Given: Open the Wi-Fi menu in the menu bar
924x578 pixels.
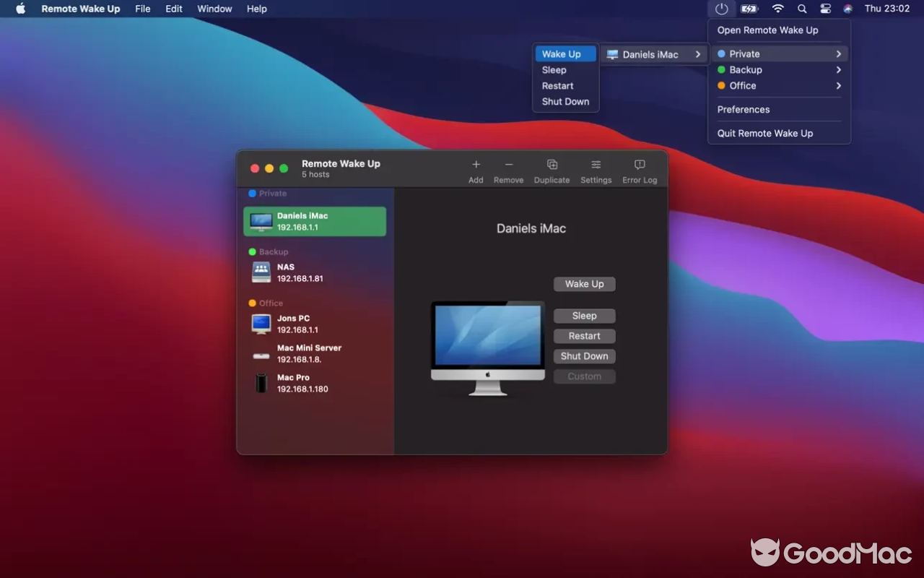Looking at the screenshot, I should pyautogui.click(x=777, y=9).
